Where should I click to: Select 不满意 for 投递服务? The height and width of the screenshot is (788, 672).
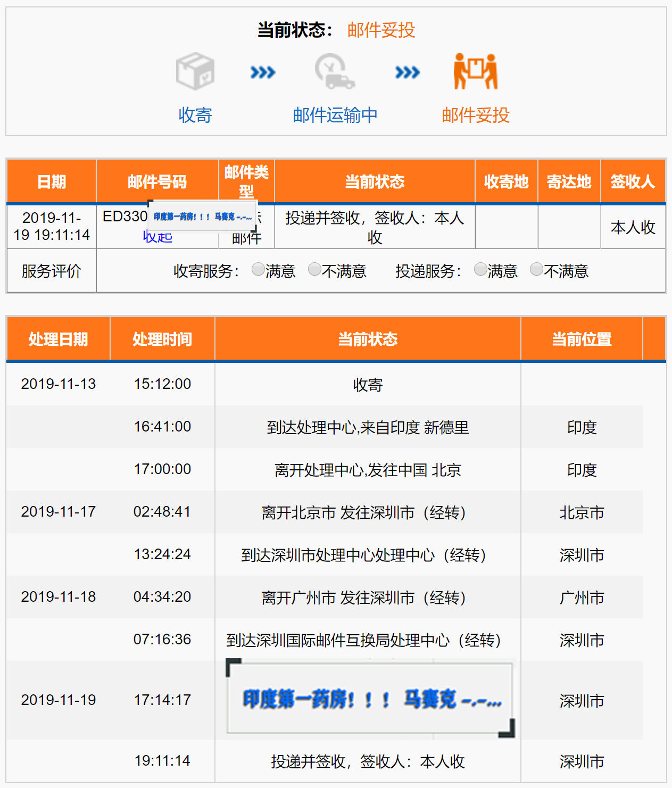coord(536,270)
